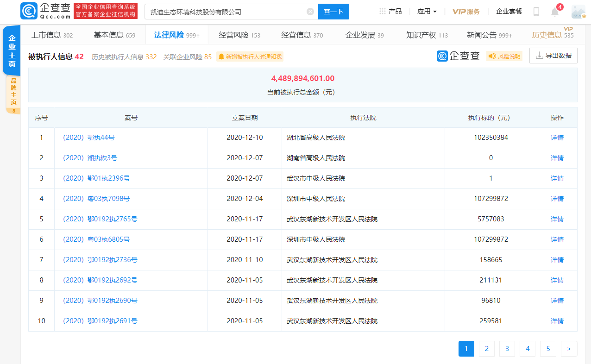This screenshot has height=364, width=591.
Task: Go to page 5
Action: [548, 349]
